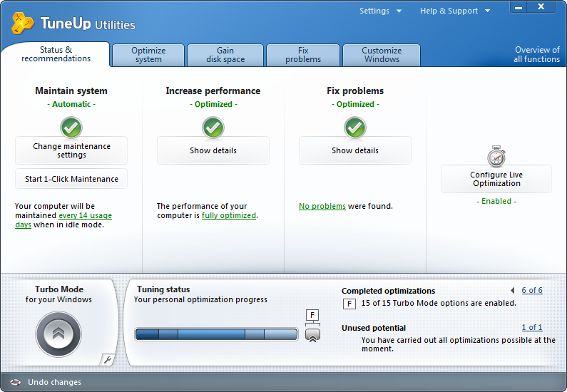Minimize the TuneUp Utilities window
The height and width of the screenshot is (392, 567).
(519, 7)
